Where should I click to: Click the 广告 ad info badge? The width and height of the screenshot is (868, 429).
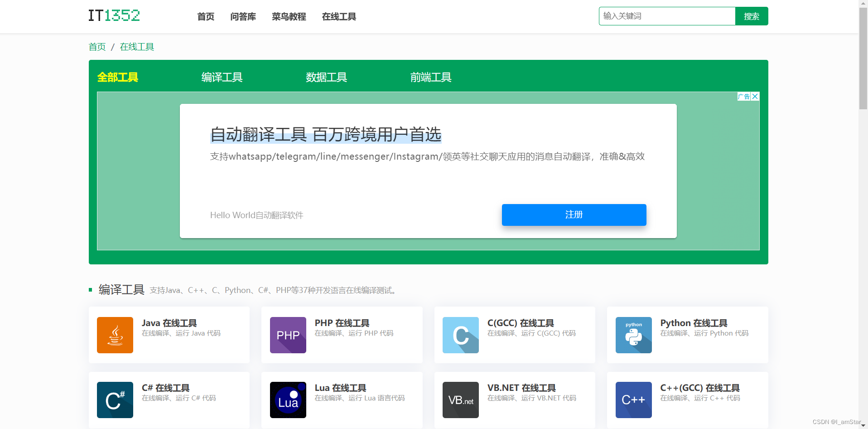click(x=744, y=97)
